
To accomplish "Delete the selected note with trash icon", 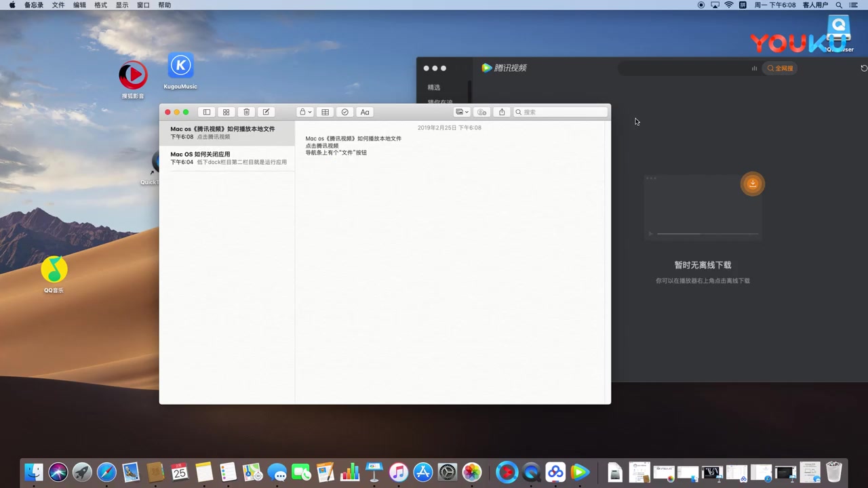I will pos(247,112).
